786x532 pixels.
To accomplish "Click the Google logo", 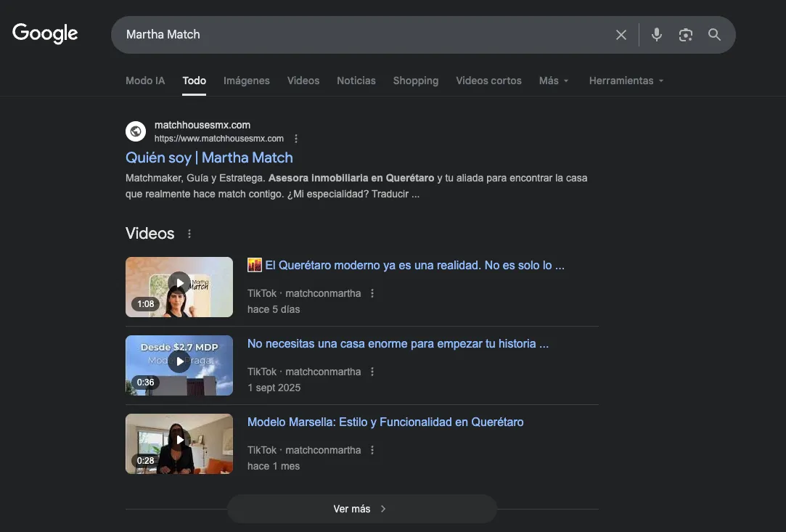I will (45, 34).
